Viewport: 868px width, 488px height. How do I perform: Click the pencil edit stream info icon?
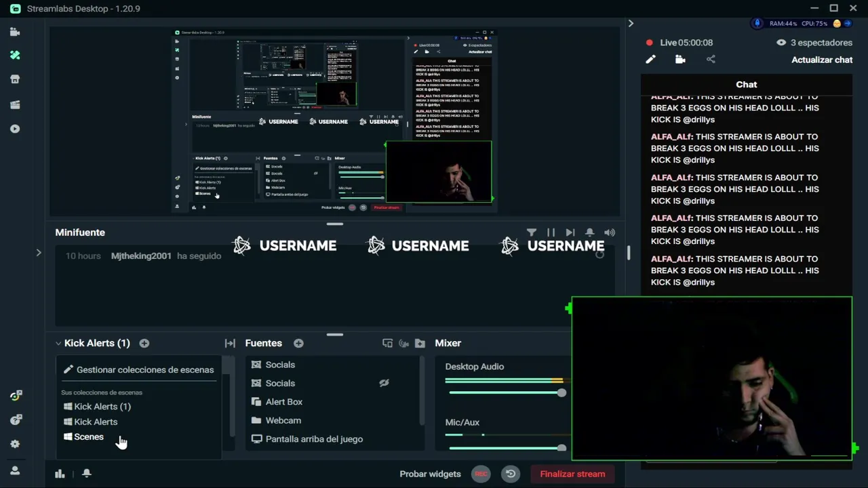click(650, 60)
